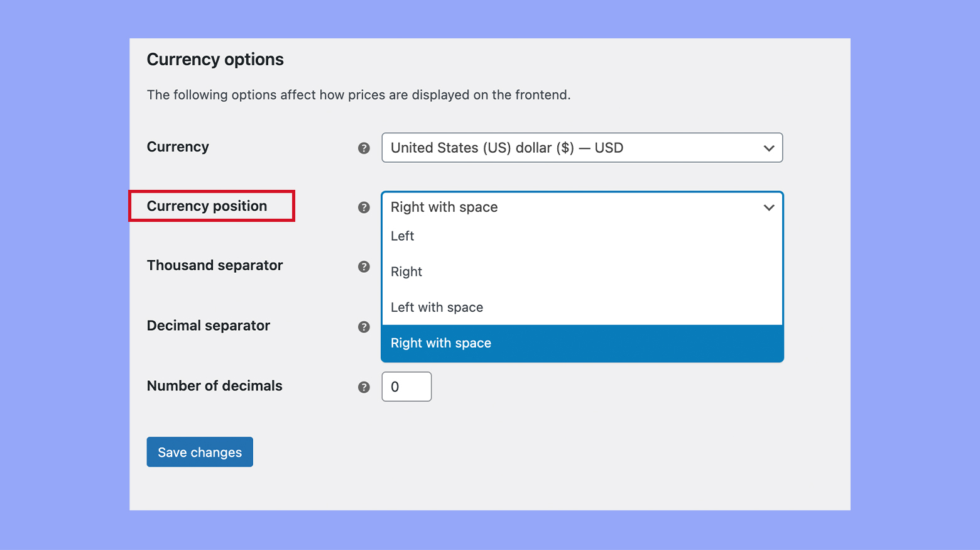Viewport: 980px width, 550px height.
Task: Click the Thousand separator help icon
Action: (364, 267)
